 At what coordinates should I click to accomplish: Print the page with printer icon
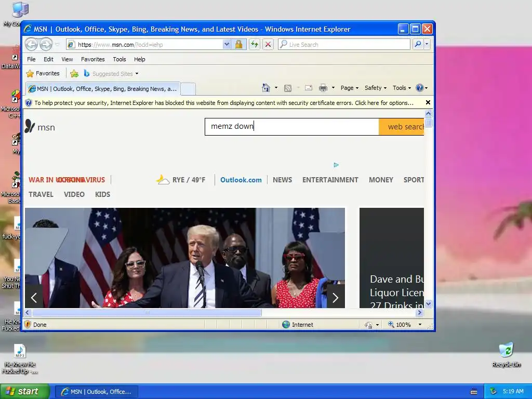[323, 88]
